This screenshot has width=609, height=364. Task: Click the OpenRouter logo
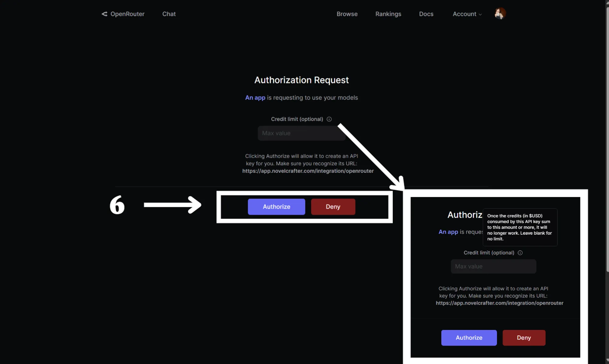tap(123, 14)
